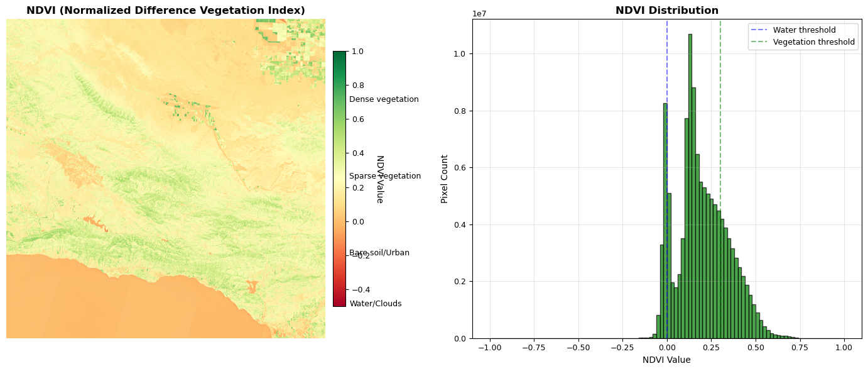The height and width of the screenshot is (371, 868).
Task: Click the "Sparse vegetation" colorbar label
Action: pos(385,176)
